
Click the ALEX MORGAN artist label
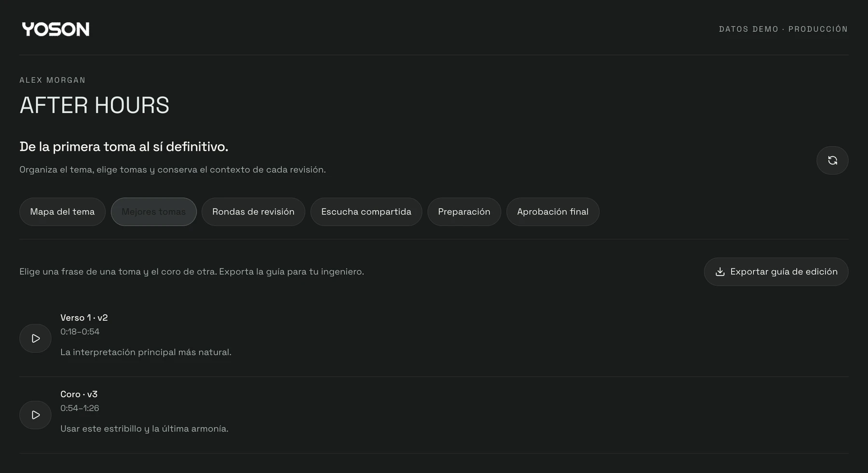coord(53,80)
